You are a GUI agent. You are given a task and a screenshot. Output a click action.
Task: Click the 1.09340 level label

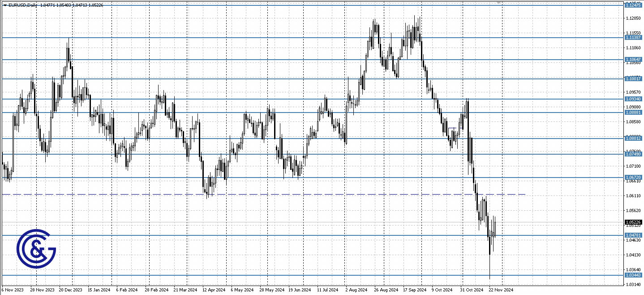pyautogui.click(x=633, y=98)
